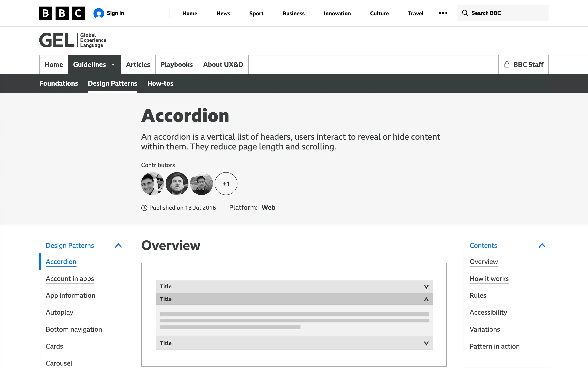
Task: Go to BBC News
Action: [223, 13]
